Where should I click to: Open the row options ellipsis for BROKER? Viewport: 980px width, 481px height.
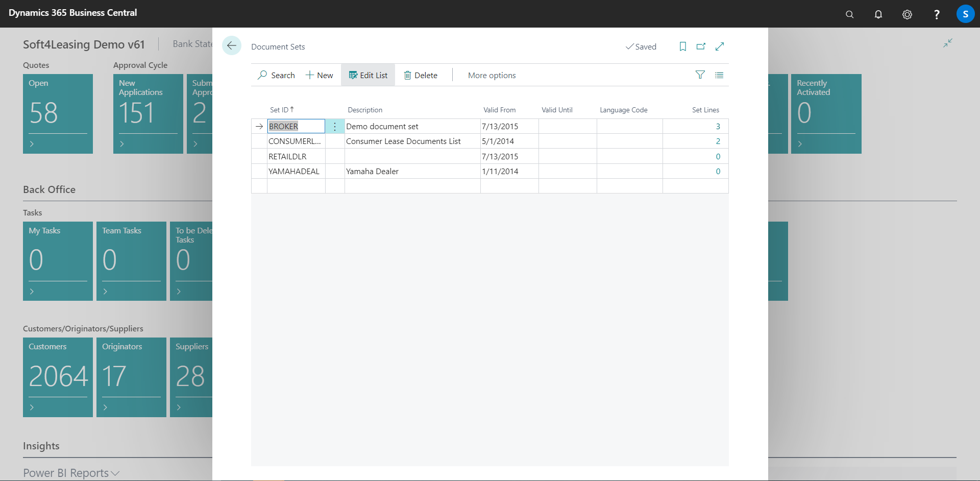[x=334, y=126]
